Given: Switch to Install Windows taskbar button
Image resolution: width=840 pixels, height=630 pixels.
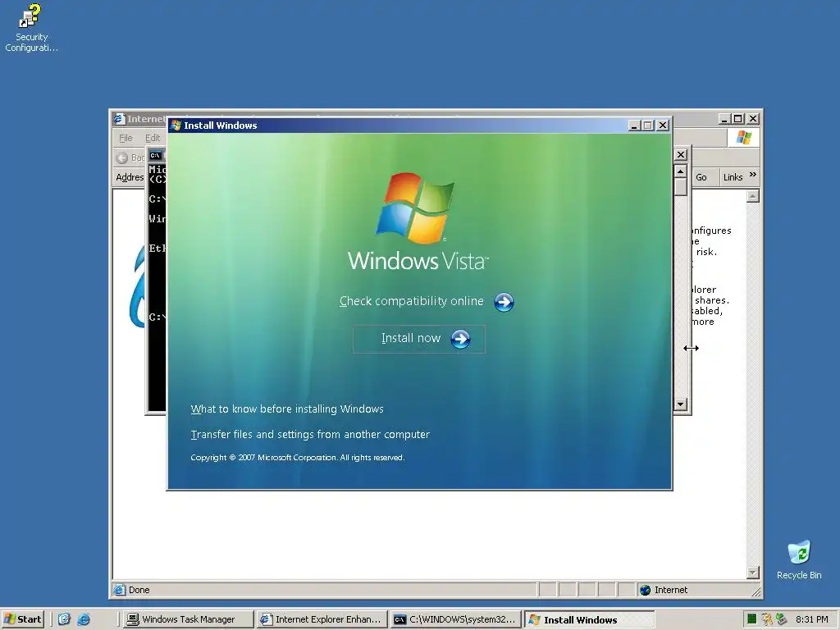Looking at the screenshot, I should pyautogui.click(x=589, y=619).
